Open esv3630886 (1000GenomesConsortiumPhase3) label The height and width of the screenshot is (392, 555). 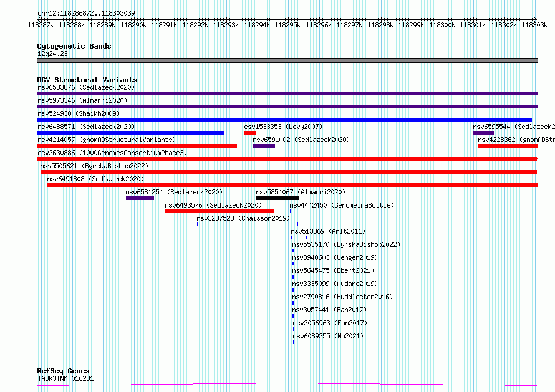pos(112,153)
